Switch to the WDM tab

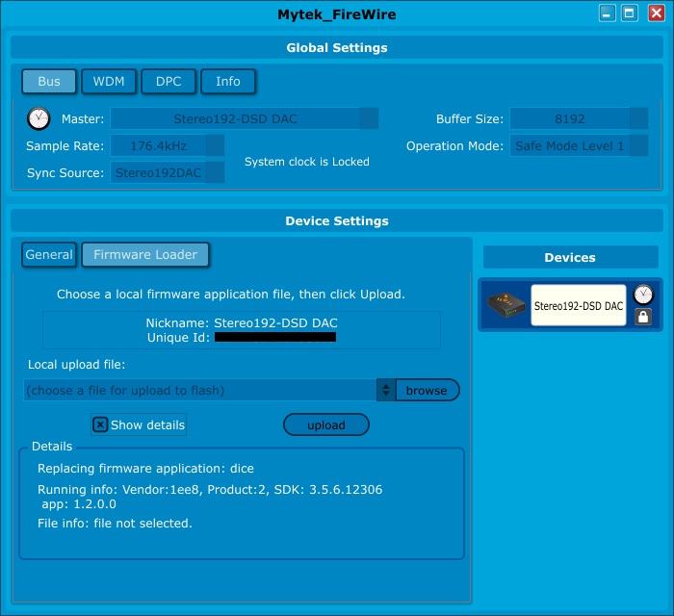click(109, 82)
